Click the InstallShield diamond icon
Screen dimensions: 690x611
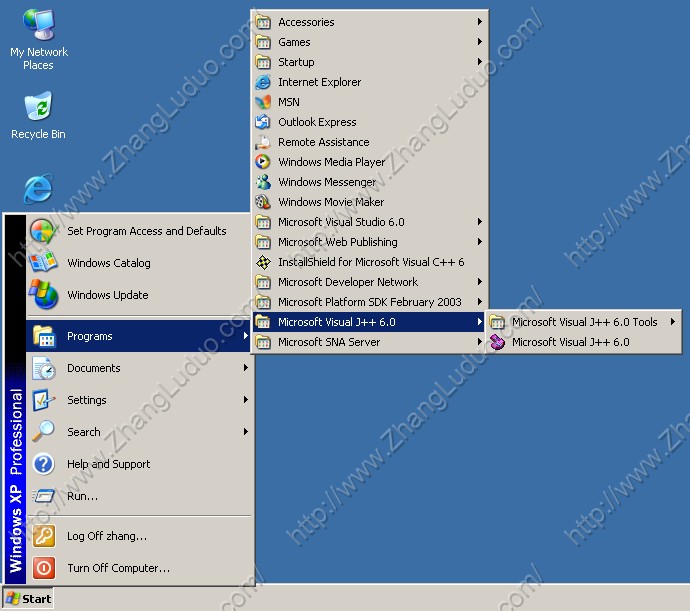point(263,262)
